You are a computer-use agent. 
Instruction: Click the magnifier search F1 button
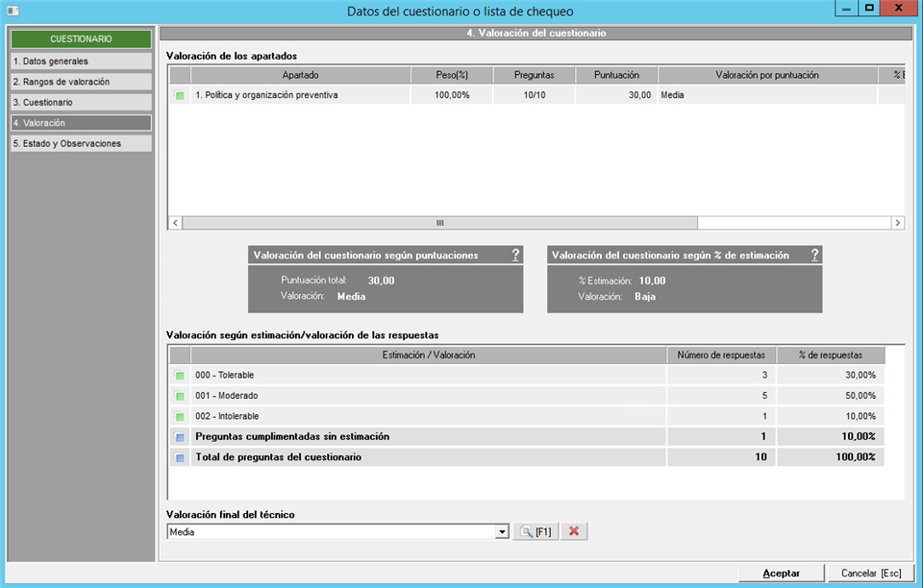pyautogui.click(x=535, y=531)
